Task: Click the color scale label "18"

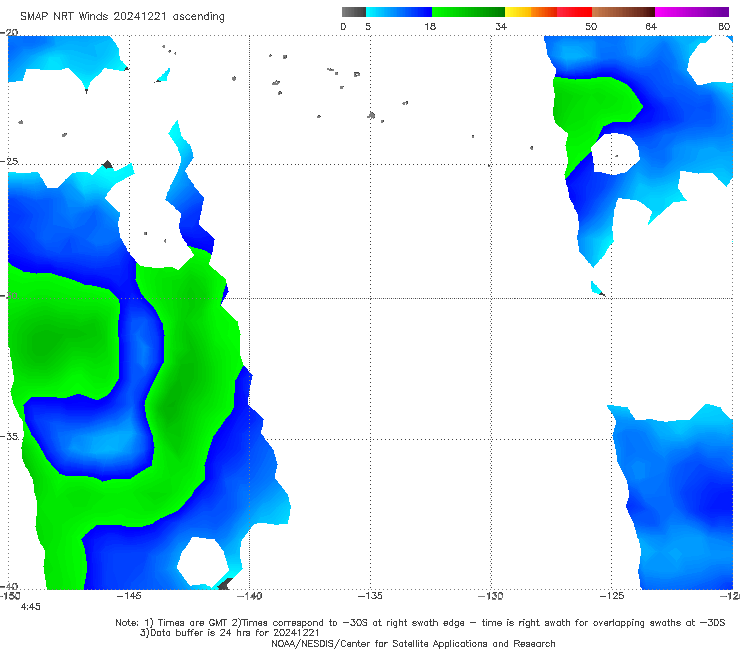Action: click(430, 26)
